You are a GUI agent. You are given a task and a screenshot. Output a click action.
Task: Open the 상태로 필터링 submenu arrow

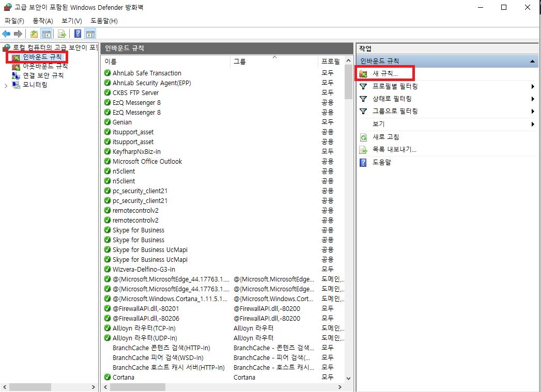pyautogui.click(x=533, y=99)
